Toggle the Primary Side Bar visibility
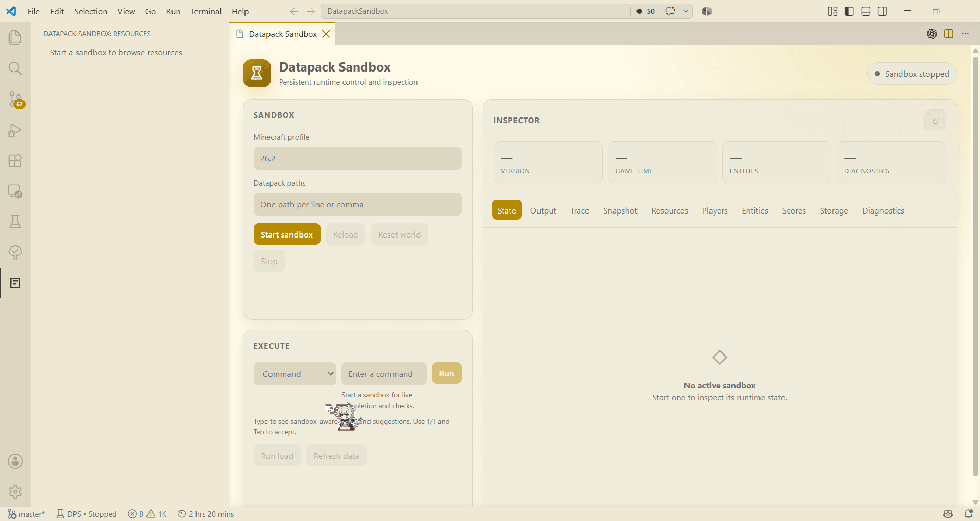Viewport: 980px width, 521px height. [849, 11]
